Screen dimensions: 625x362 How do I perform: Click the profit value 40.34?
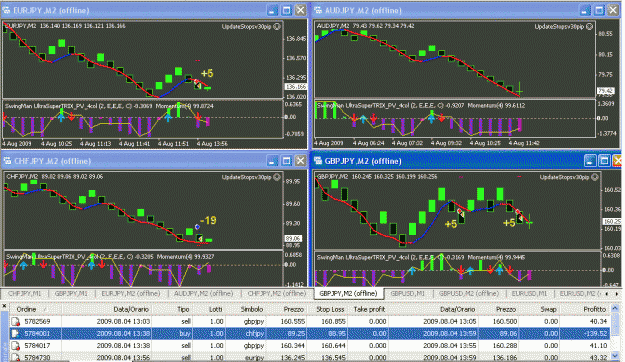pyautogui.click(x=598, y=322)
